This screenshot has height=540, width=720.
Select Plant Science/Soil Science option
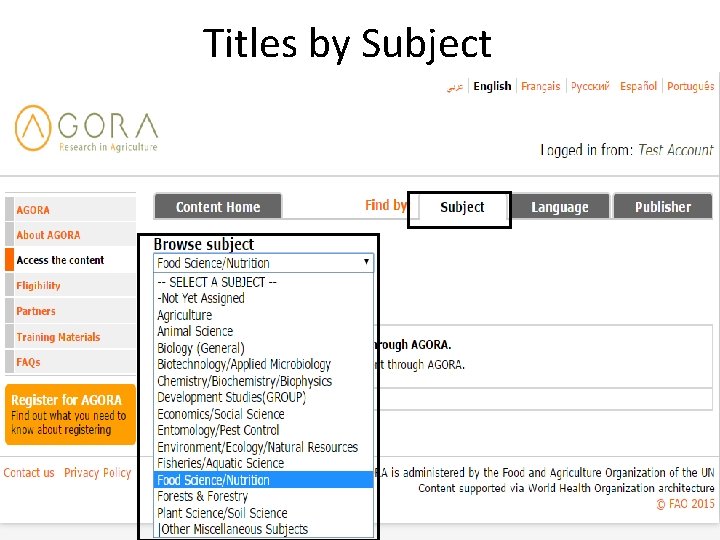[264, 513]
